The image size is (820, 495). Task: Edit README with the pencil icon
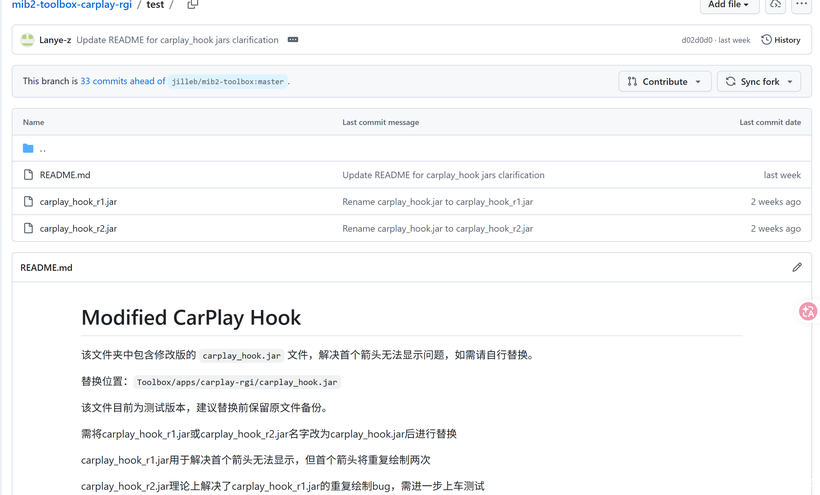tap(797, 267)
